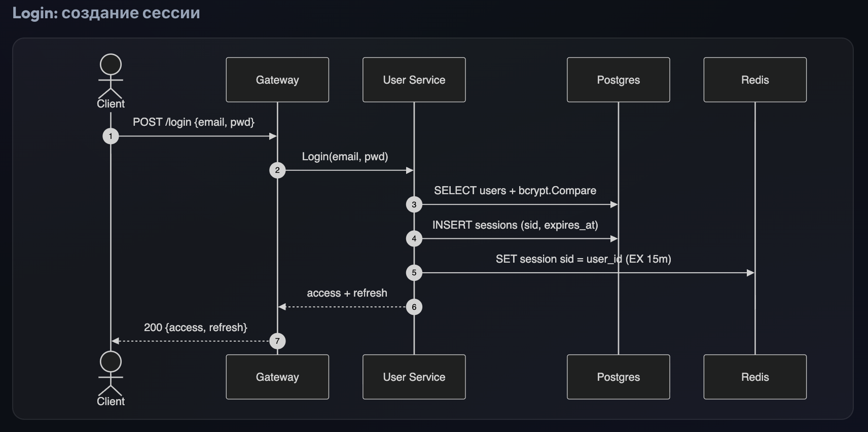Click sequence number 3 circle
This screenshot has width=868, height=432.
[x=414, y=205]
